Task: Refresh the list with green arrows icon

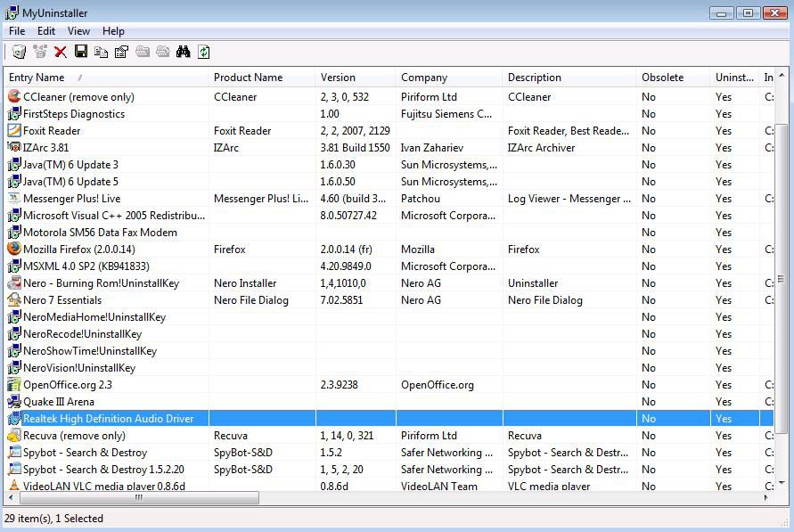Action: pyautogui.click(x=203, y=52)
